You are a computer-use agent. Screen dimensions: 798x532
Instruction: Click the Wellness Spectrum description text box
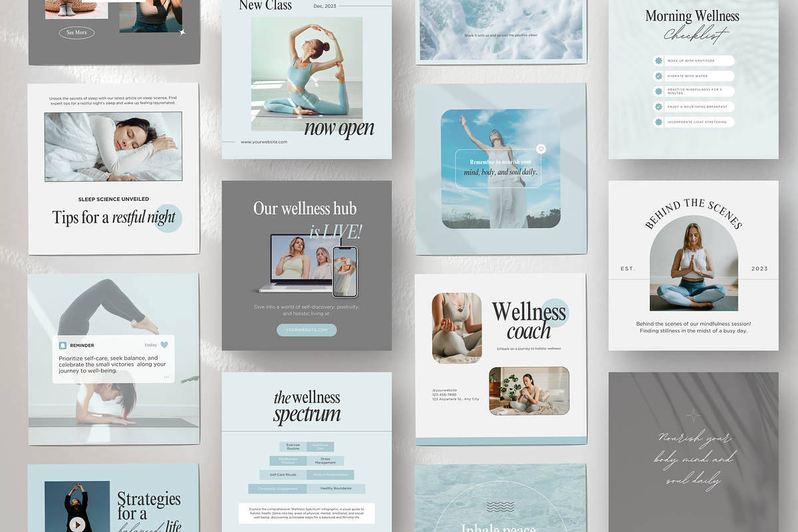[307, 513]
